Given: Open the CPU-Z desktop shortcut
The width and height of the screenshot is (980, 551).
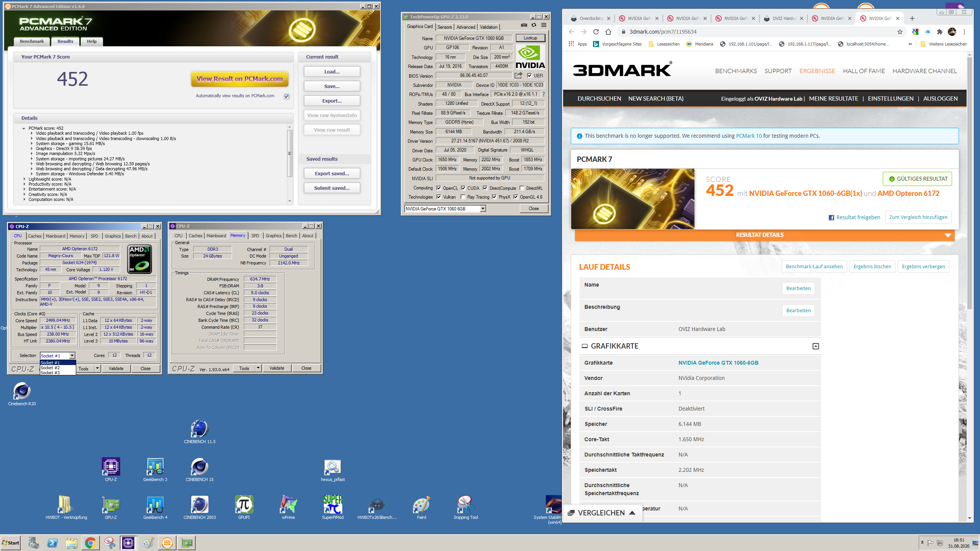Looking at the screenshot, I should point(111,469).
